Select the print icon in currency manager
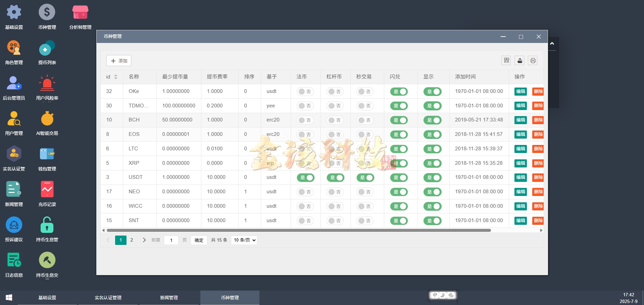This screenshot has height=305, width=644. point(533,60)
